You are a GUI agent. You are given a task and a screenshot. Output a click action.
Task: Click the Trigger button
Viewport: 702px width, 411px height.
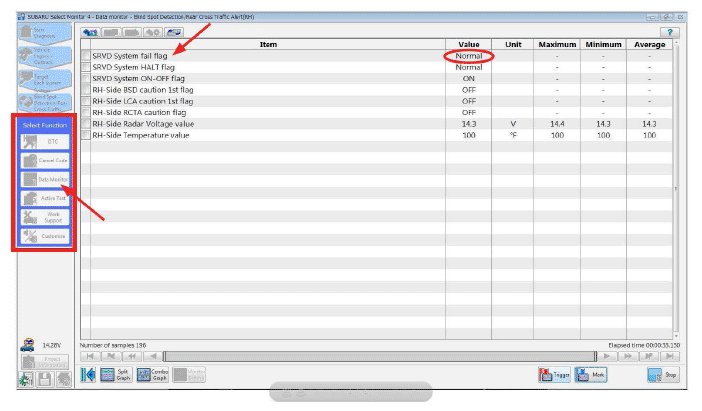[554, 375]
